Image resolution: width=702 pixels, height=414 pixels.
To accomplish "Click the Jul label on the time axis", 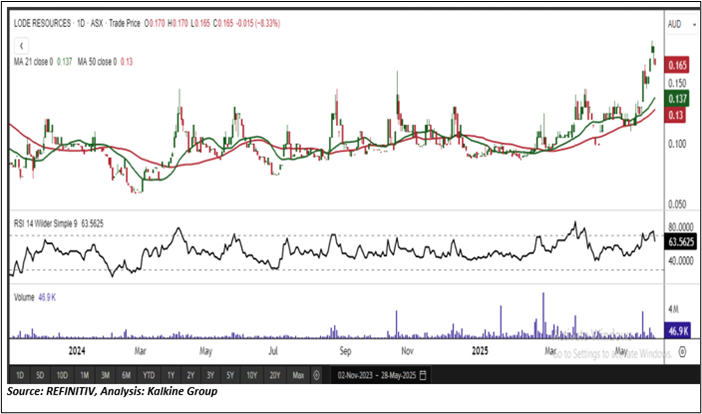I will coord(273,351).
